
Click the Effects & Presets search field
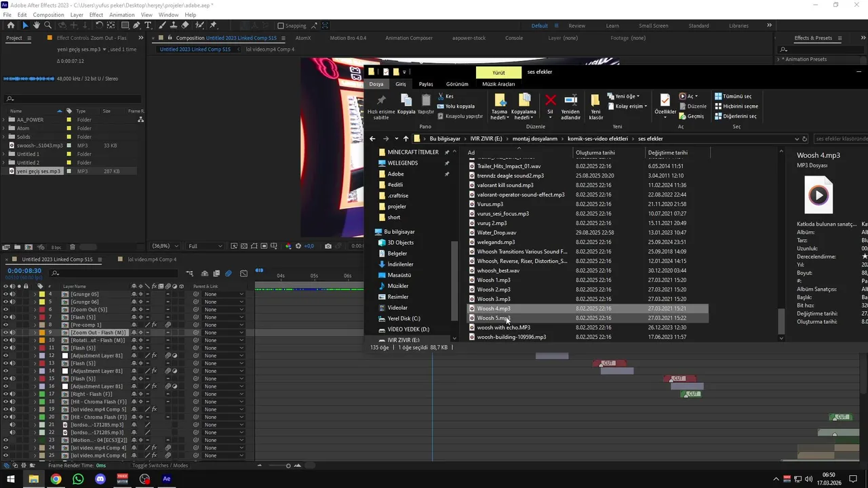click(822, 49)
